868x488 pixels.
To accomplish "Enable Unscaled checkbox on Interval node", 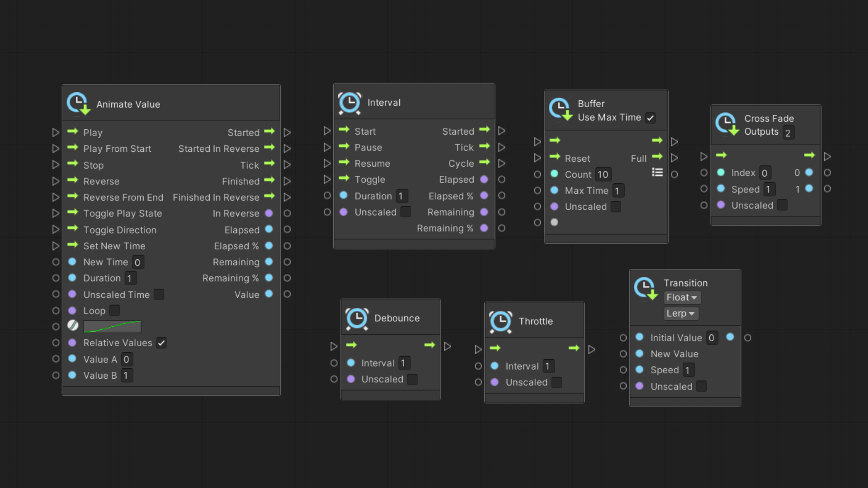I will (405, 211).
